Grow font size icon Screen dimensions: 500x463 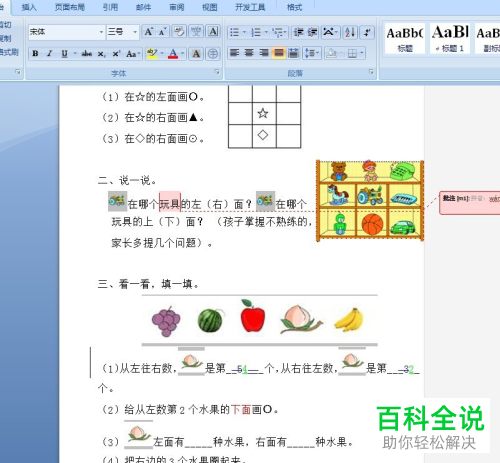[148, 32]
